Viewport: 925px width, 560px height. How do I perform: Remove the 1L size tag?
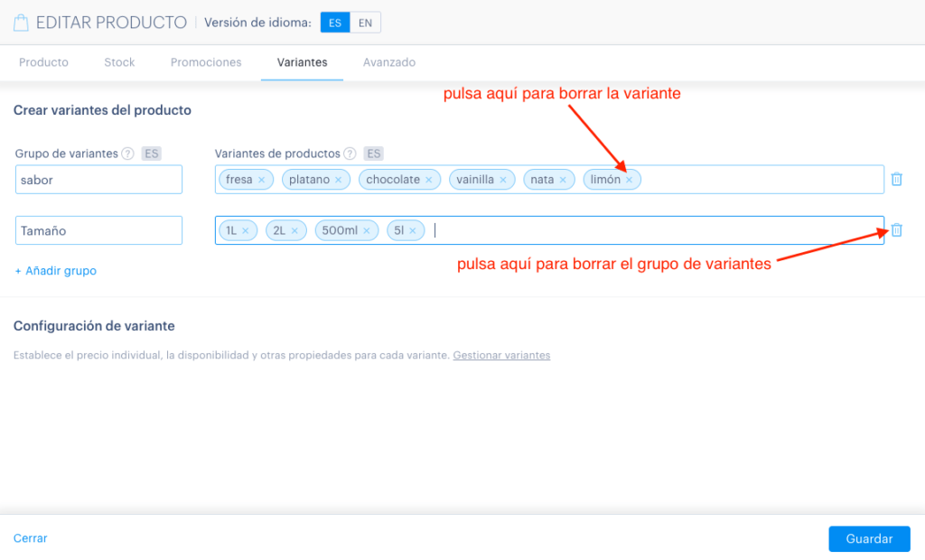(246, 230)
